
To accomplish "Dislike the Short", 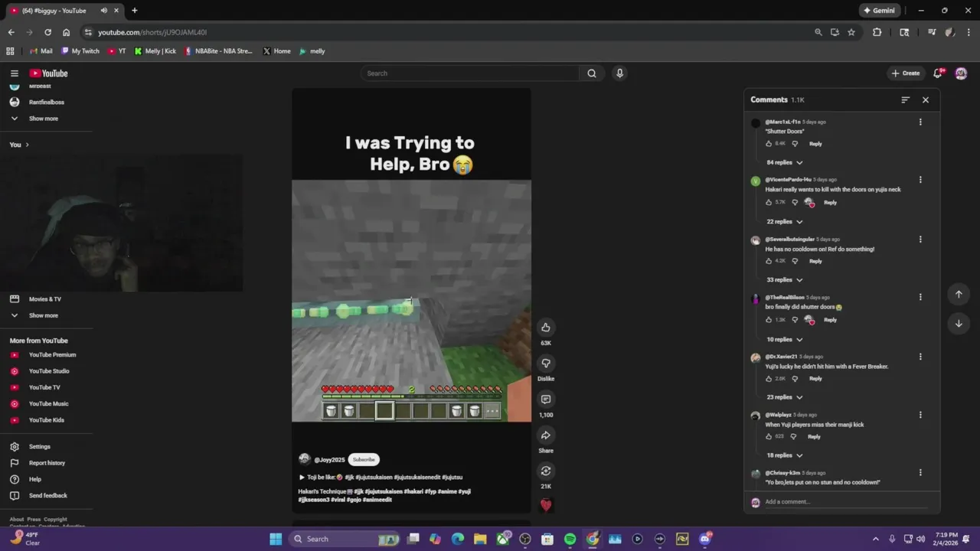I will click(546, 364).
